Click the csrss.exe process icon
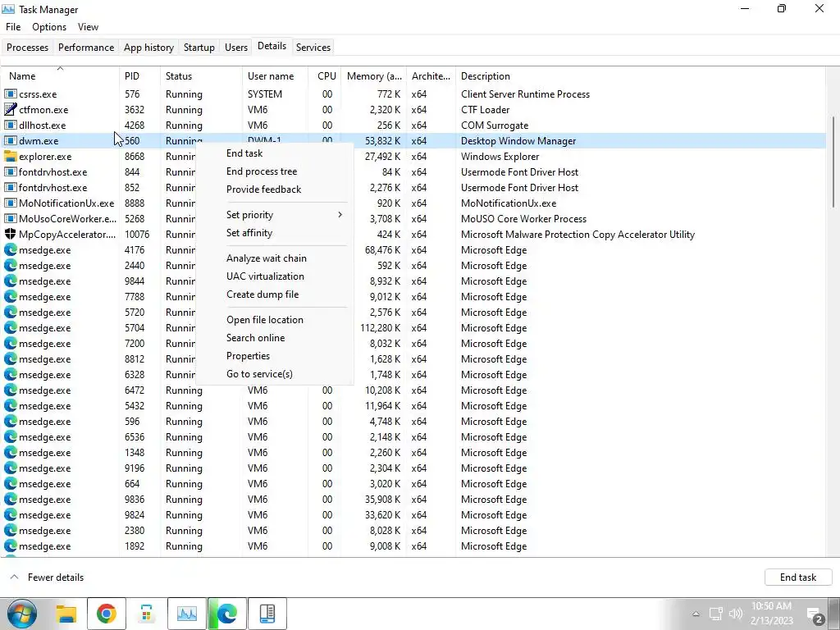The image size is (840, 630). coord(10,94)
